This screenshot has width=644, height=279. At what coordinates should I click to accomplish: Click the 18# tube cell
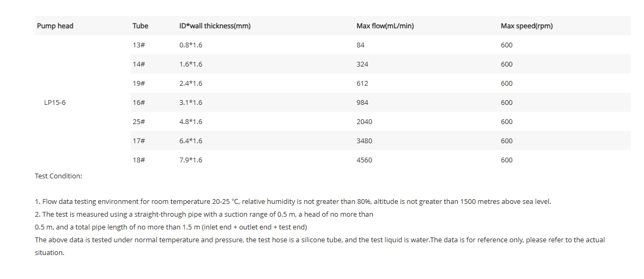point(139,160)
